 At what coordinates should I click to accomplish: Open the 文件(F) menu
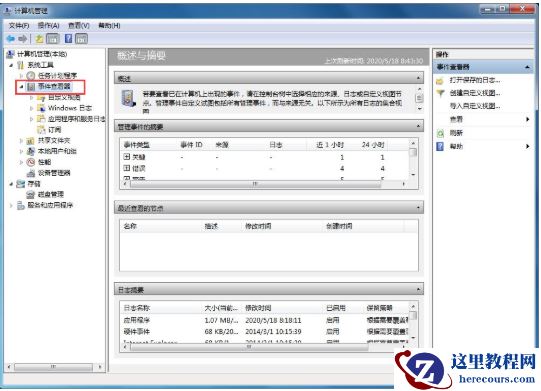[x=19, y=26]
